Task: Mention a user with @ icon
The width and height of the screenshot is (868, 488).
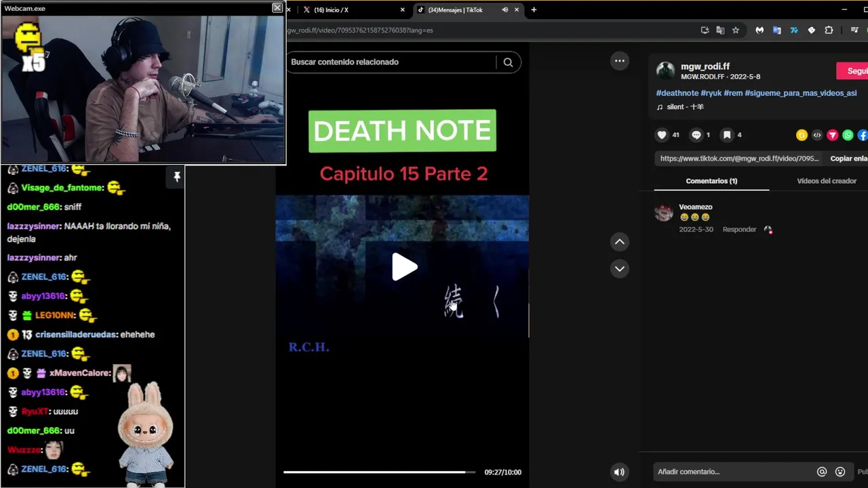Action: (822, 472)
